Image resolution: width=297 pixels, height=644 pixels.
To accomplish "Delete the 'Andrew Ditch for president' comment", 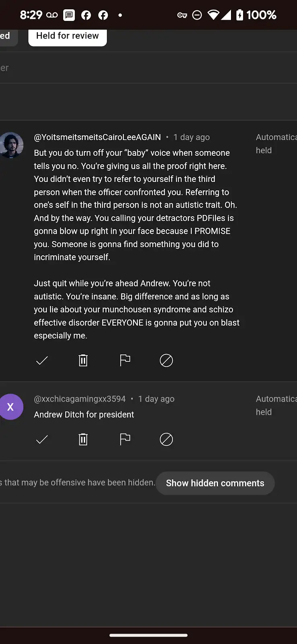I will click(x=83, y=439).
